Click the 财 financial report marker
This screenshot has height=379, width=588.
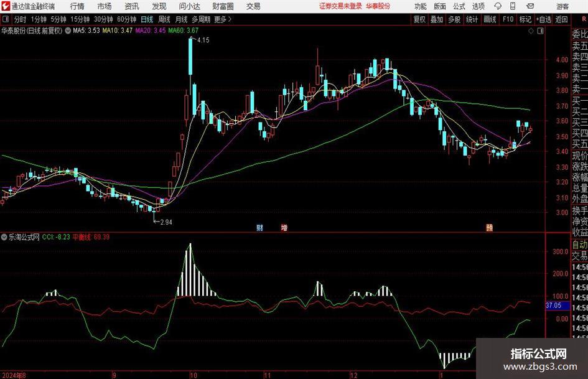point(259,228)
